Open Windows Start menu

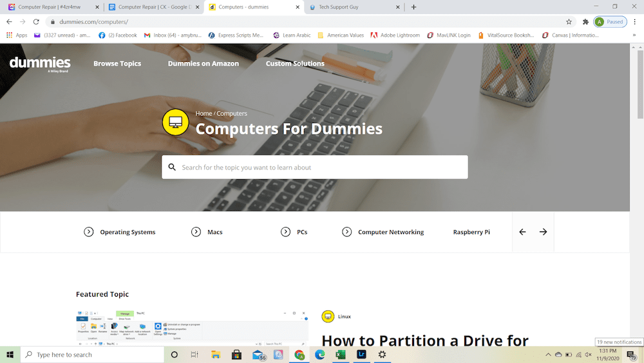click(x=10, y=355)
